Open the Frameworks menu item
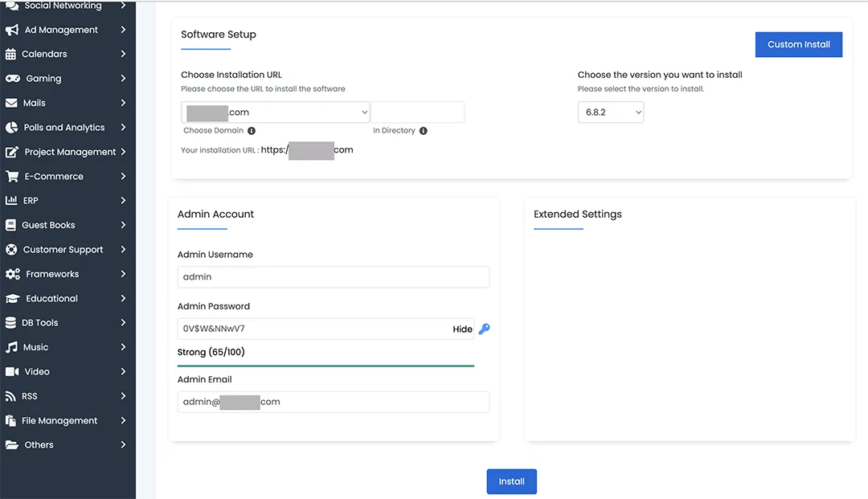Screen dimensions: 868x499 pos(68,274)
